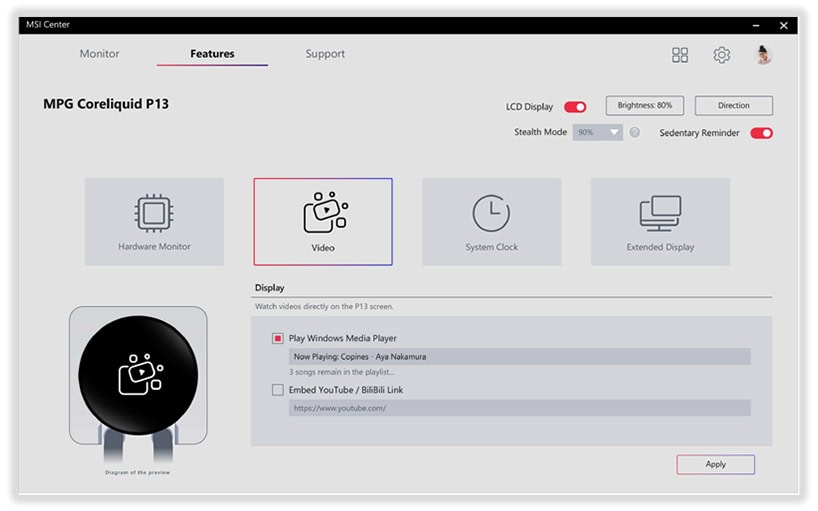818x511 pixels.
Task: Select the Hardware Monitor chip icon
Action: pos(154,212)
